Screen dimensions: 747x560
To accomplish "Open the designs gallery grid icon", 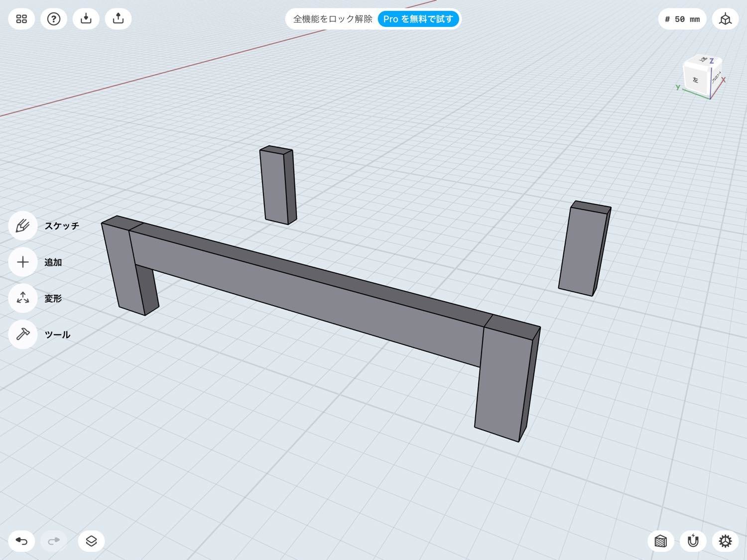I will pyautogui.click(x=21, y=19).
